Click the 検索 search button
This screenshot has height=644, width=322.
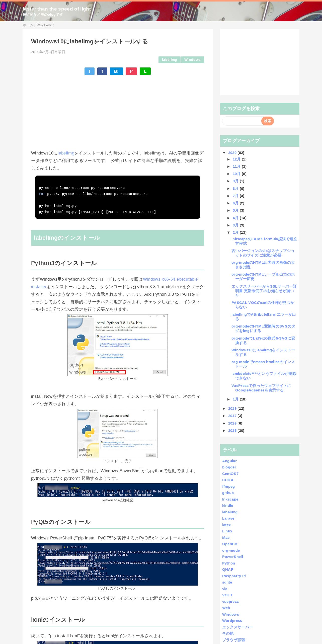(x=267, y=121)
